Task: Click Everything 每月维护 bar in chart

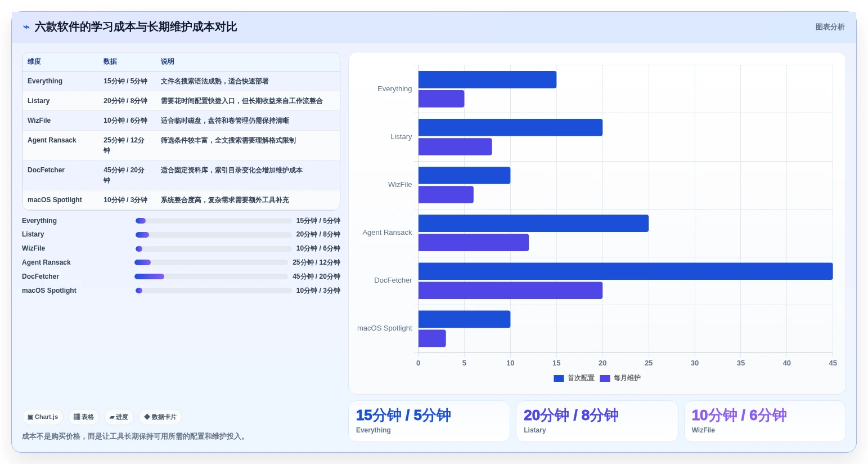Action: (x=441, y=99)
